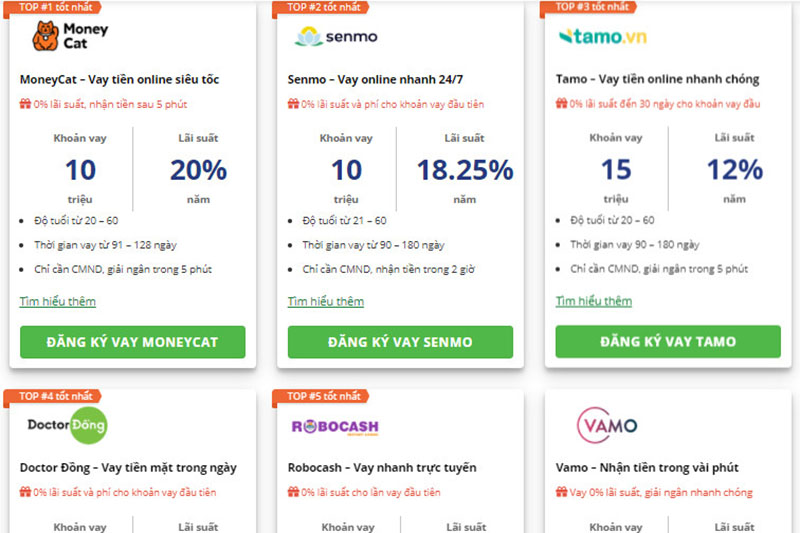The image size is (800, 533).
Task: Open MoneyCat's Tìm hiểu thêm link
Action: (58, 301)
